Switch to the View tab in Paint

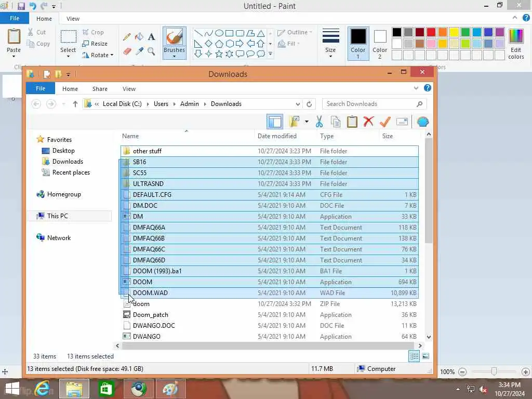click(73, 19)
